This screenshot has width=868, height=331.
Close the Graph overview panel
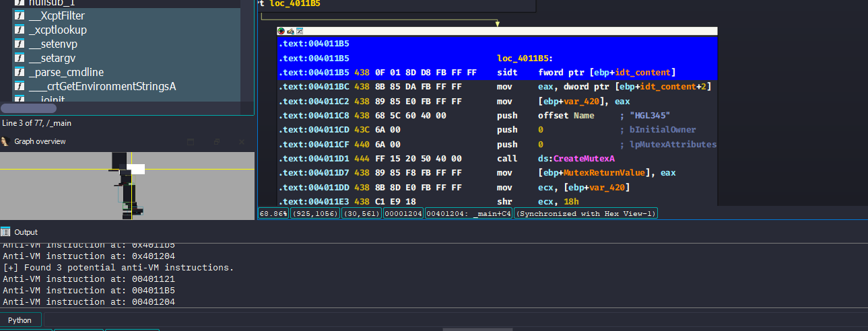point(242,142)
